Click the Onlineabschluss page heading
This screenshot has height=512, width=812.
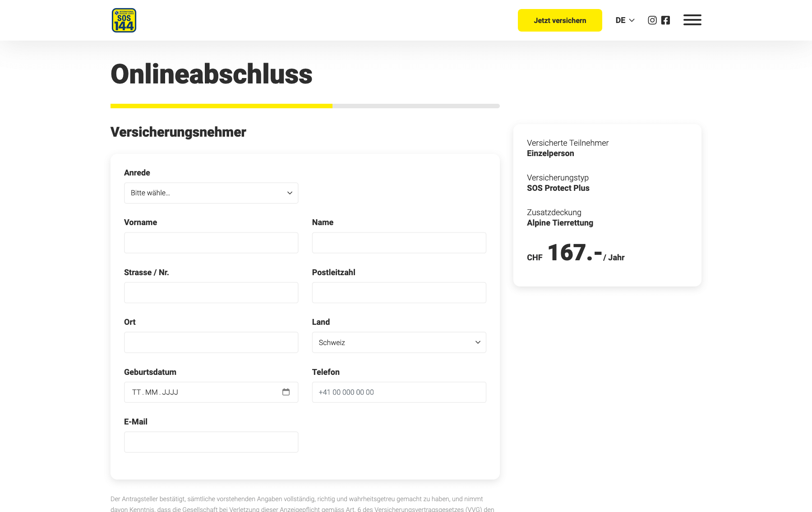click(211, 74)
